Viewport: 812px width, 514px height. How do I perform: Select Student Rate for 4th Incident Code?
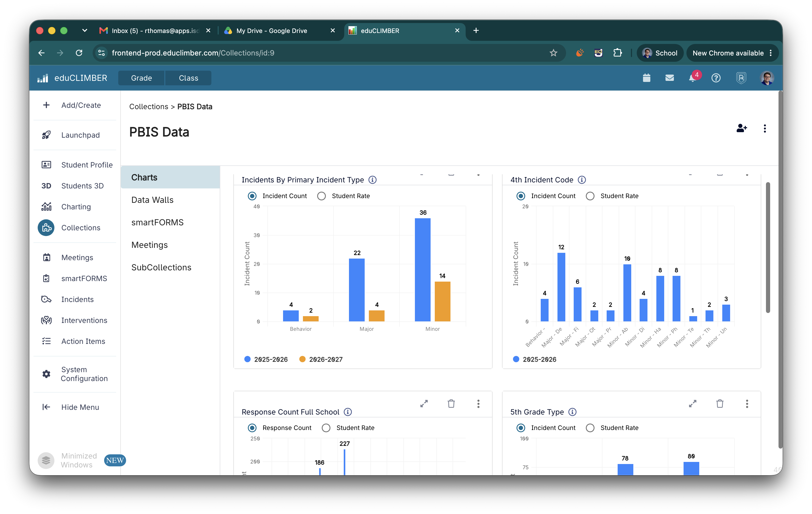pyautogui.click(x=590, y=196)
